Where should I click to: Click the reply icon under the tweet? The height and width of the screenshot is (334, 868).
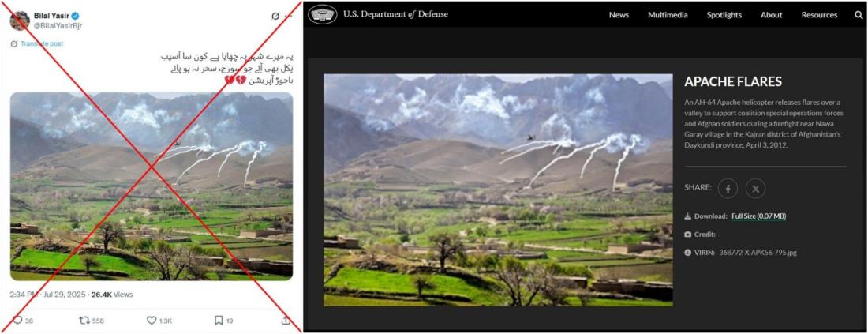point(17,320)
